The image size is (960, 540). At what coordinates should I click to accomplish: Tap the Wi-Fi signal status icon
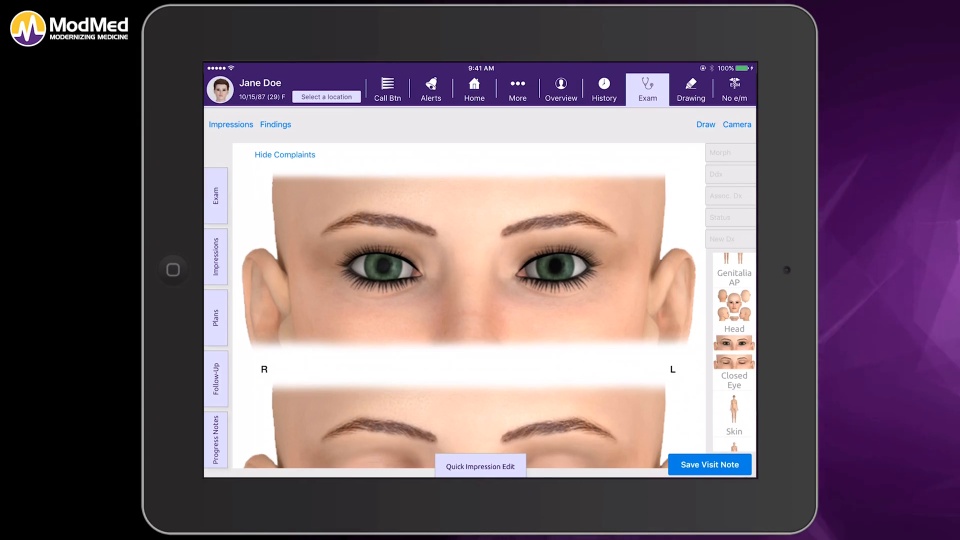[x=231, y=68]
